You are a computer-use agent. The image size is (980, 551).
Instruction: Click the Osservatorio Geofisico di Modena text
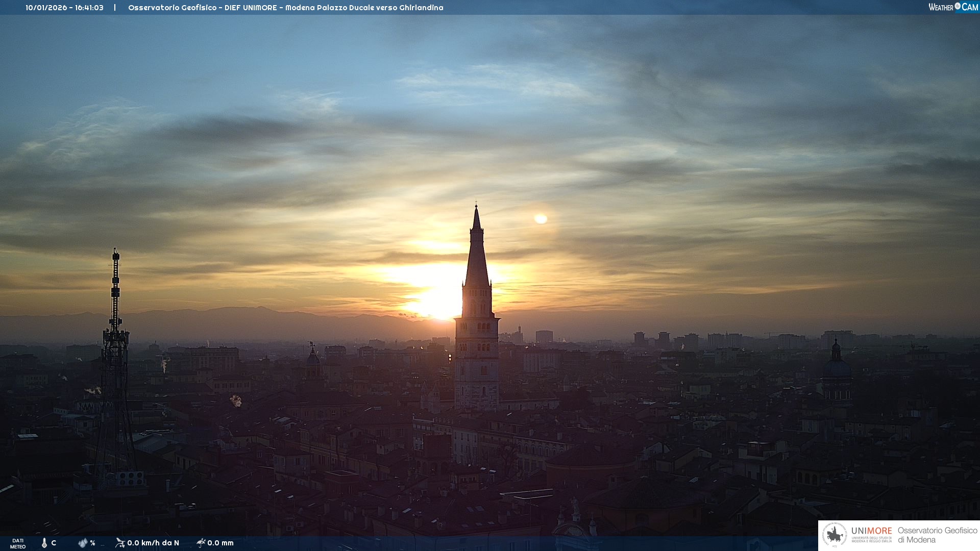point(937,535)
